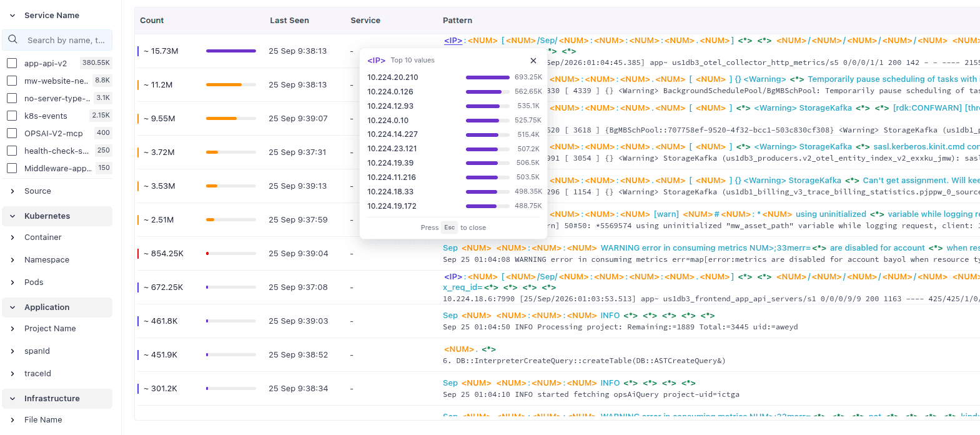Close the IP top values popup
The width and height of the screenshot is (980, 435).
[533, 61]
